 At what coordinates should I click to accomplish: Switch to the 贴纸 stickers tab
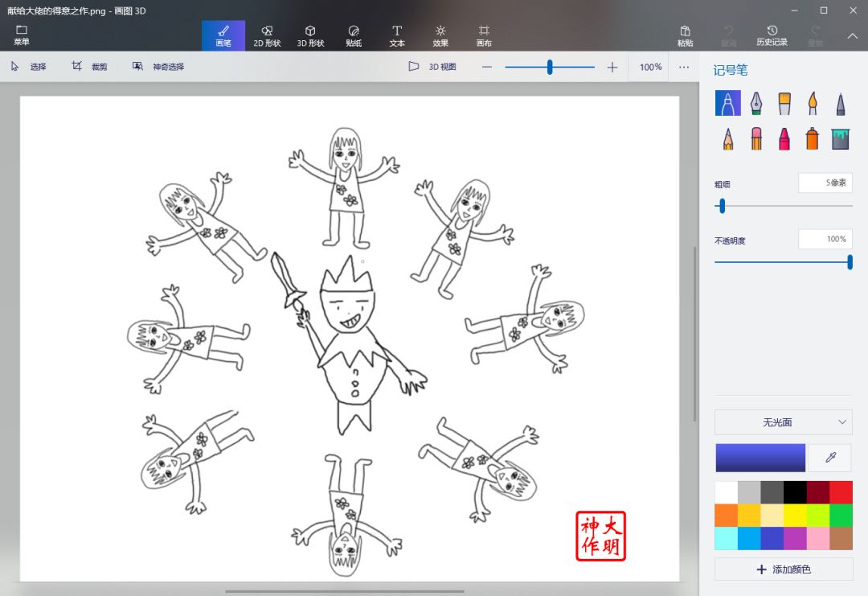[x=354, y=35]
